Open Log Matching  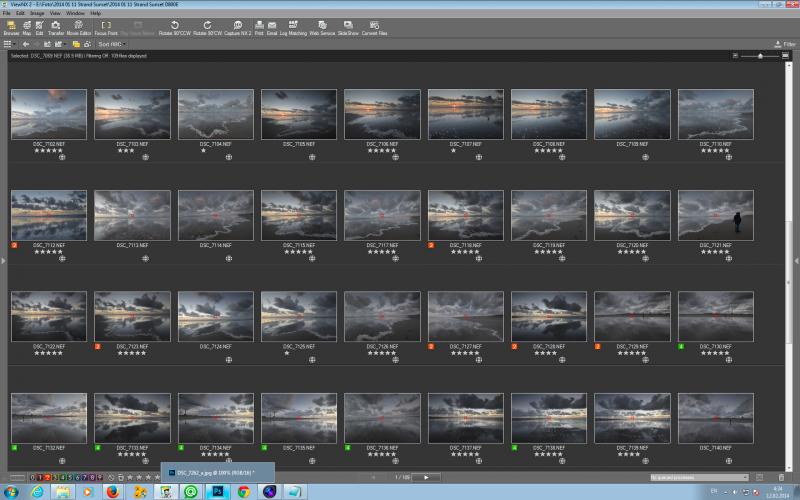(293, 28)
